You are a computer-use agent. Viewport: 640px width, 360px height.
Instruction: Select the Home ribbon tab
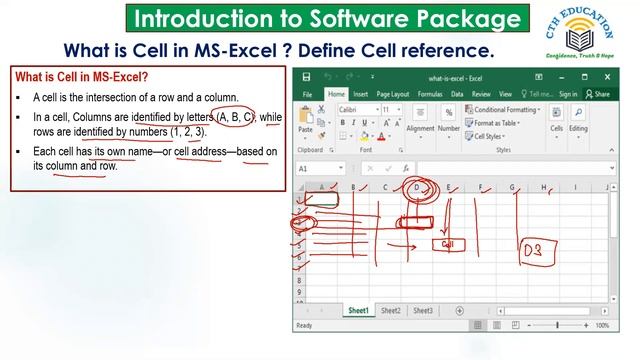[x=336, y=94]
